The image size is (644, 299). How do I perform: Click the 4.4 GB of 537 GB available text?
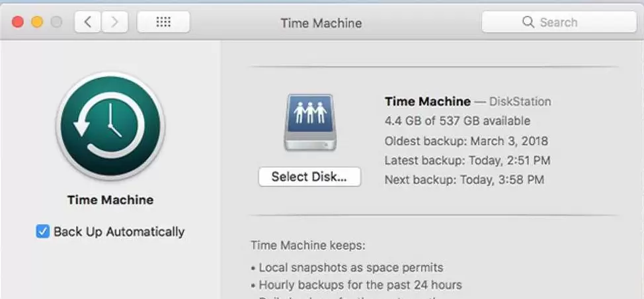tap(458, 121)
